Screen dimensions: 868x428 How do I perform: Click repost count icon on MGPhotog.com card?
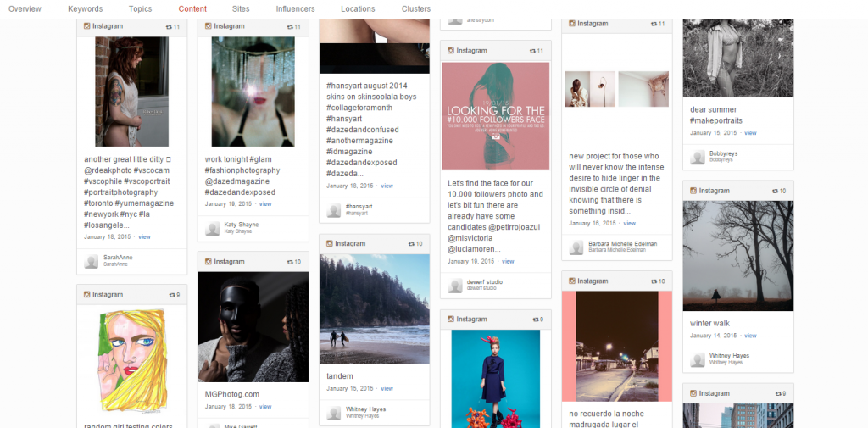point(288,262)
